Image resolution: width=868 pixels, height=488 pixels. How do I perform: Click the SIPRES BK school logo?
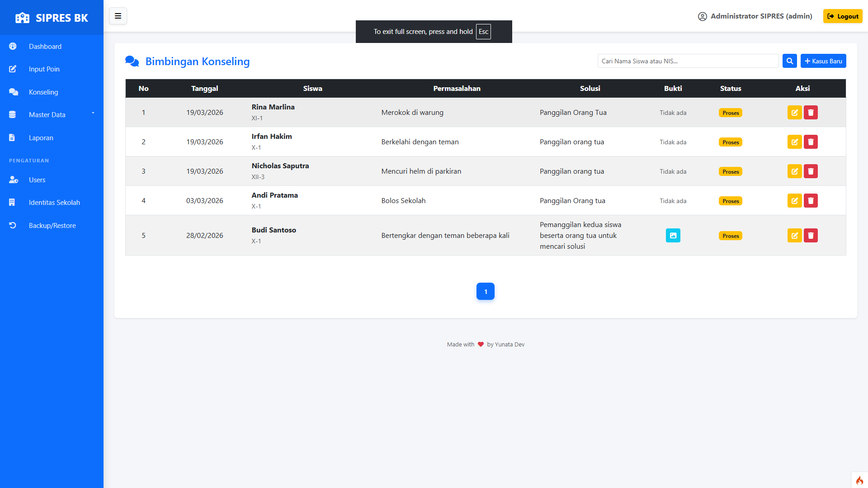click(23, 18)
